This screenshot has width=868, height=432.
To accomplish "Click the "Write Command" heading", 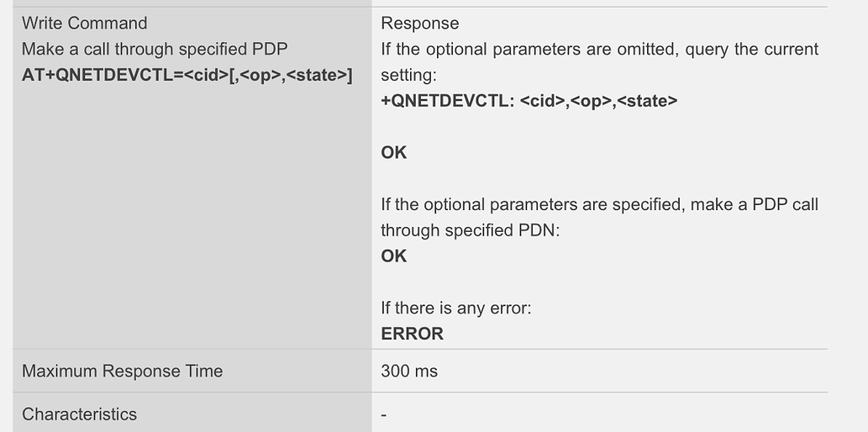I will [84, 24].
